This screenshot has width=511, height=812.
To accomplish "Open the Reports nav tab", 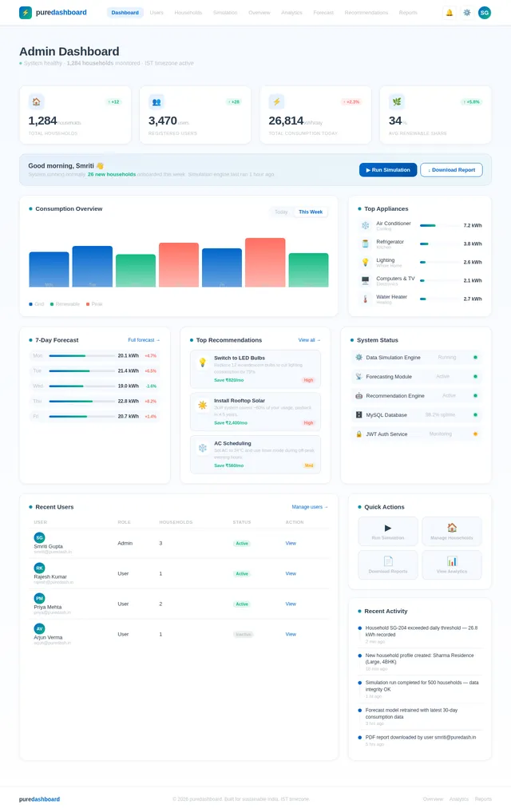I will tap(408, 13).
